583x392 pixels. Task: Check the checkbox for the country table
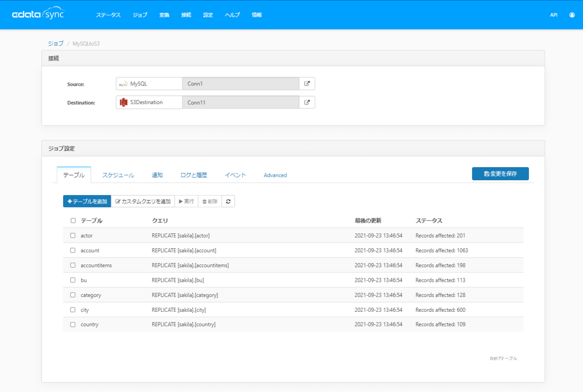[73, 324]
